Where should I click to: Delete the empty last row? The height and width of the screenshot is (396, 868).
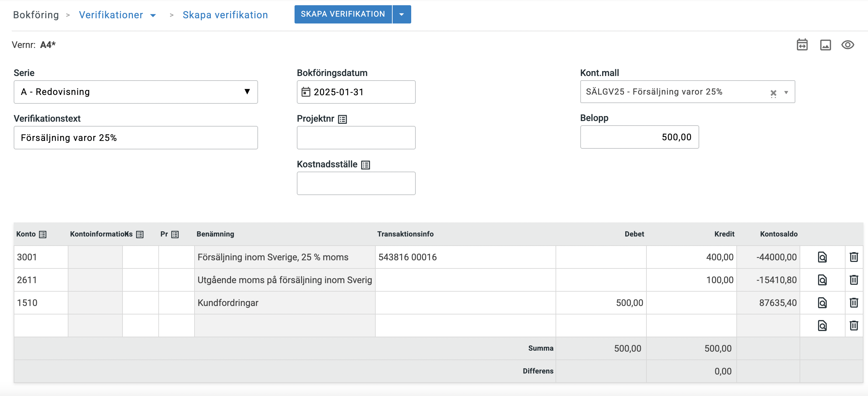point(854,326)
